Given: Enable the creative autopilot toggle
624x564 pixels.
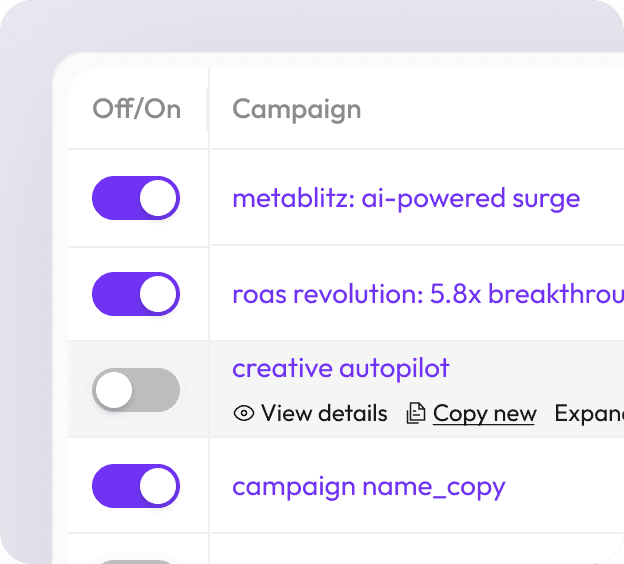Looking at the screenshot, I should (136, 390).
